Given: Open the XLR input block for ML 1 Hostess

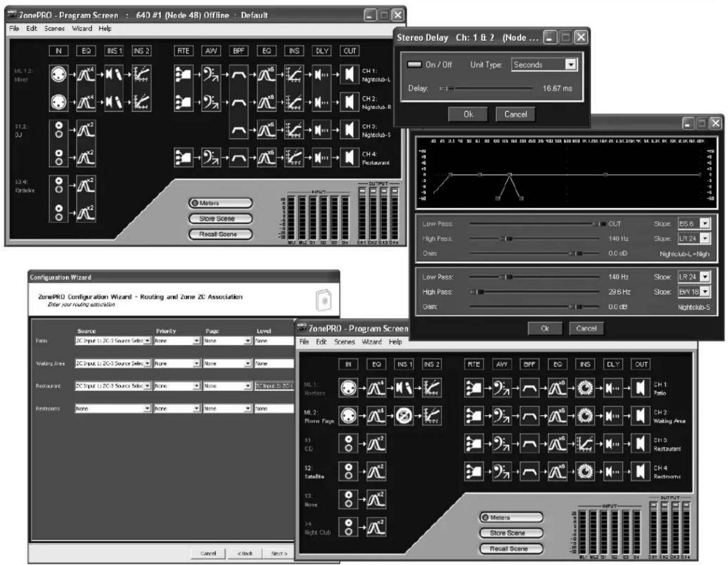Looking at the screenshot, I should point(348,389).
